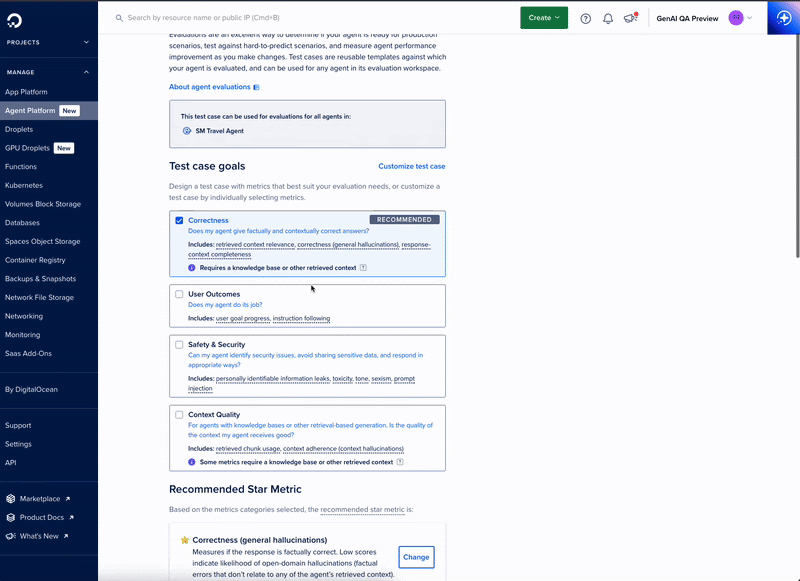Expand the PROJECTS sidebar section
This screenshot has width=800, height=581.
click(85, 42)
